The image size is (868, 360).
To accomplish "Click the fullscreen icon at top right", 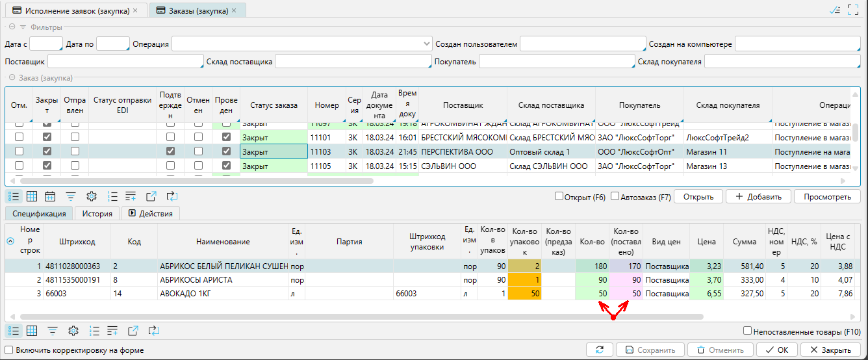I will point(853,10).
